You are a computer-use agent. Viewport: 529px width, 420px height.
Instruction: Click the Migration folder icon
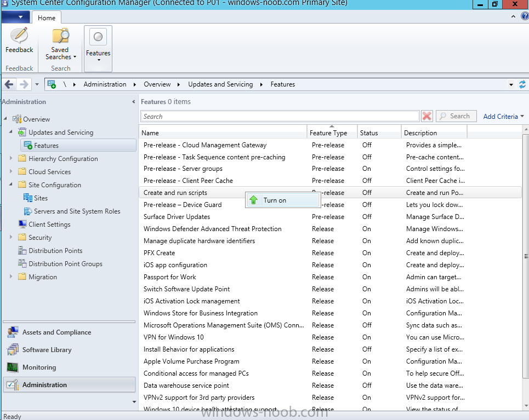[x=22, y=277]
